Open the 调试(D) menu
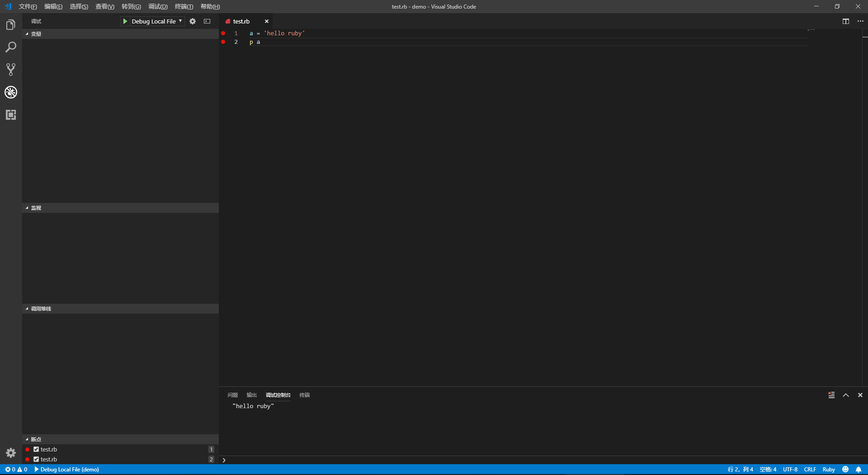868x475 pixels. (x=158, y=6)
